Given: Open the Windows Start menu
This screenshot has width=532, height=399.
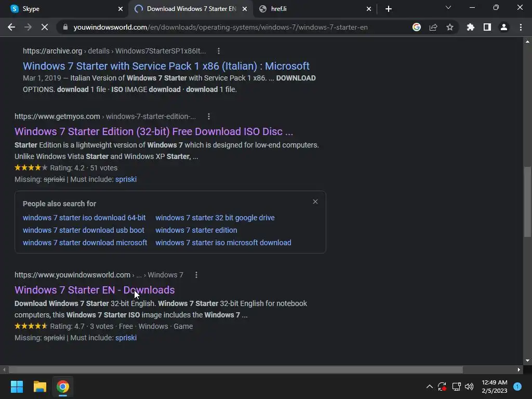Looking at the screenshot, I should click(x=17, y=387).
